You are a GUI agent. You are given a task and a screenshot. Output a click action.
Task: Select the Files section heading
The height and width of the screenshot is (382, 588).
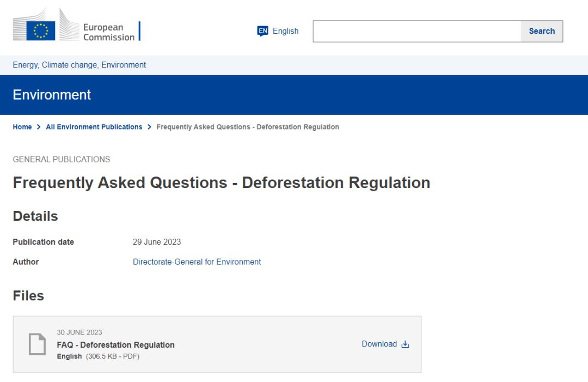coord(28,296)
